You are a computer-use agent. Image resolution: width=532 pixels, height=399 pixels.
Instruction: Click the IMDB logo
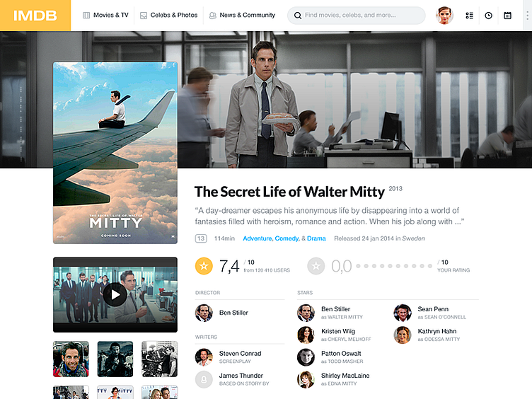(x=35, y=16)
